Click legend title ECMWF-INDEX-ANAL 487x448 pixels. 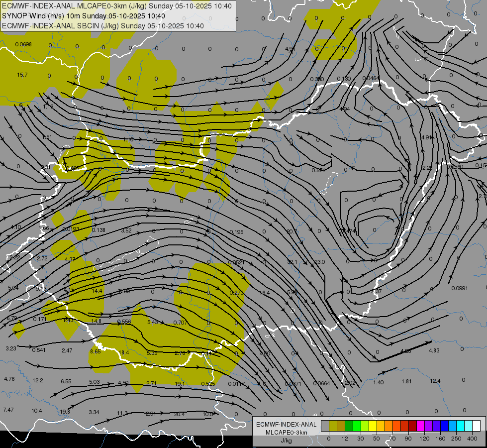tap(287, 425)
